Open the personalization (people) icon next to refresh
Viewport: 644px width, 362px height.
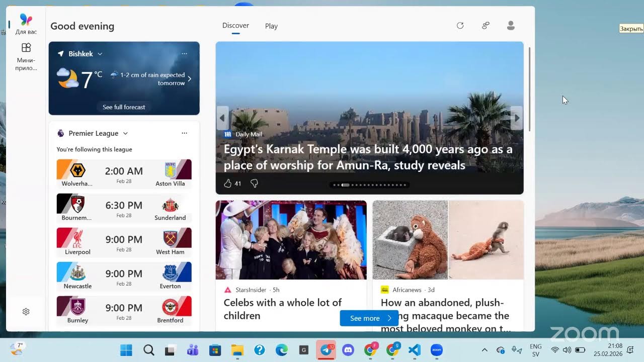(x=486, y=26)
